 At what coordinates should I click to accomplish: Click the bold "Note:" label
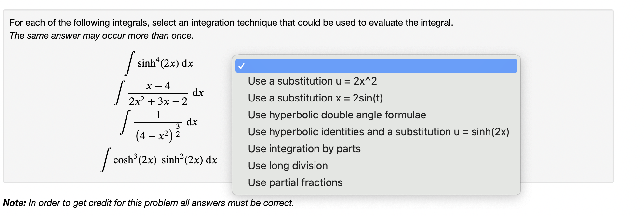pyautogui.click(x=14, y=203)
